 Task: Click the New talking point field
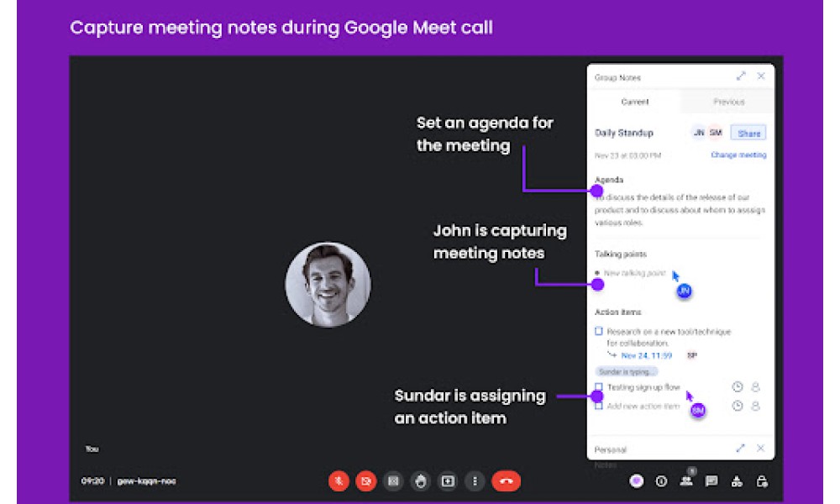[x=634, y=273]
